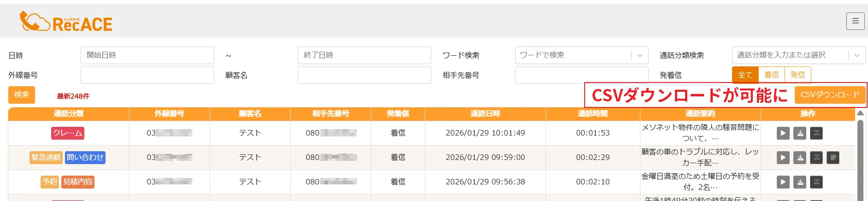
Task: Click the CSVダウンロード button
Action: (x=830, y=95)
